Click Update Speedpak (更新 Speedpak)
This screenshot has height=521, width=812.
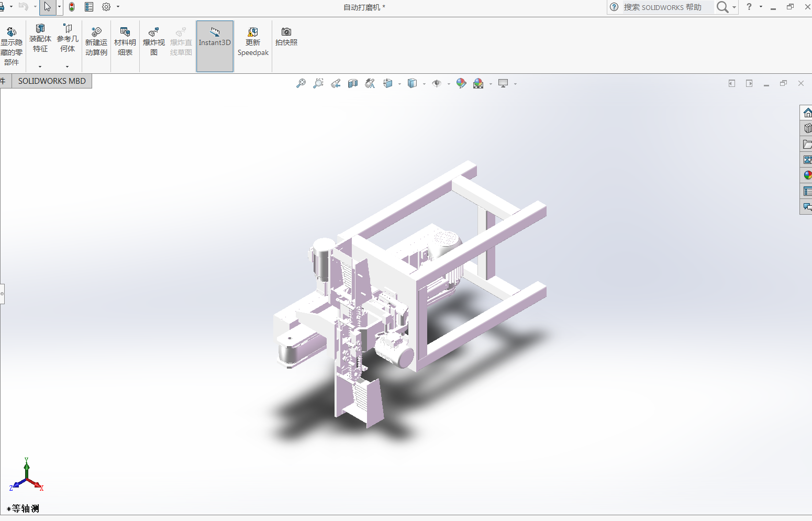pyautogui.click(x=253, y=42)
